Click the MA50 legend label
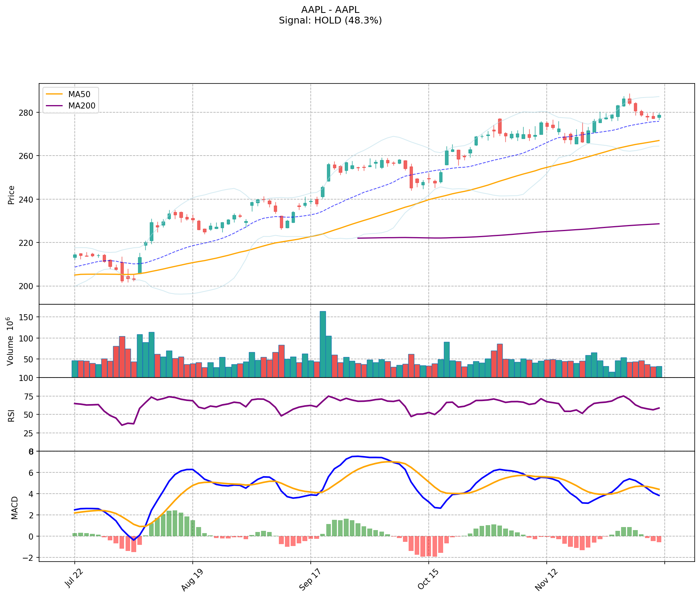The image size is (700, 598). click(79, 94)
